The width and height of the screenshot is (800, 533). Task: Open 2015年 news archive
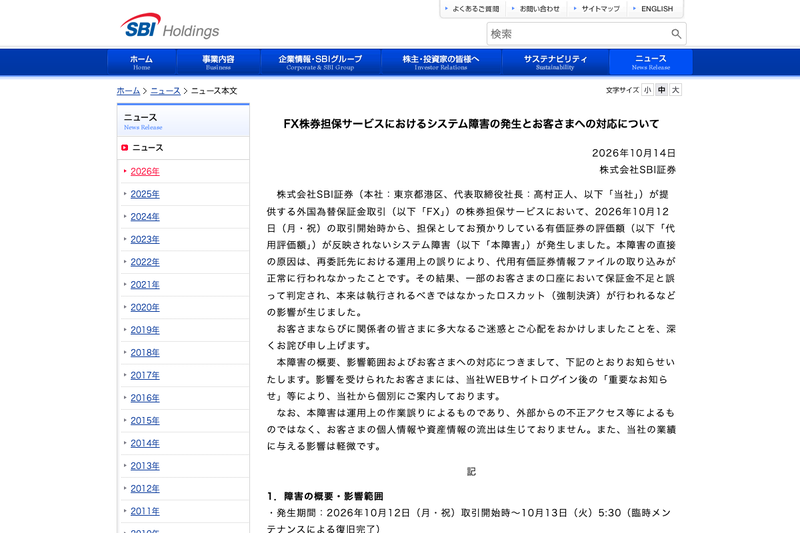(145, 421)
